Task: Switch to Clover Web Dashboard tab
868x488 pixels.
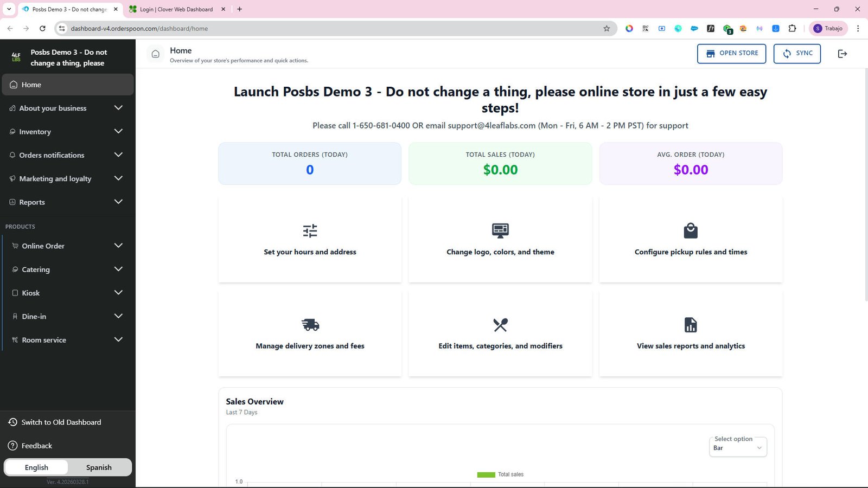Action: coord(177,9)
